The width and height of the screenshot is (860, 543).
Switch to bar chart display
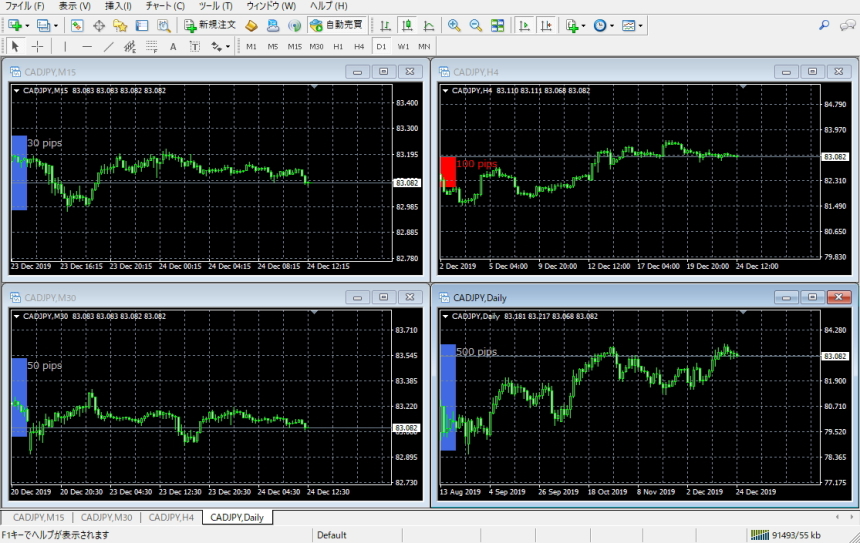tap(386, 25)
